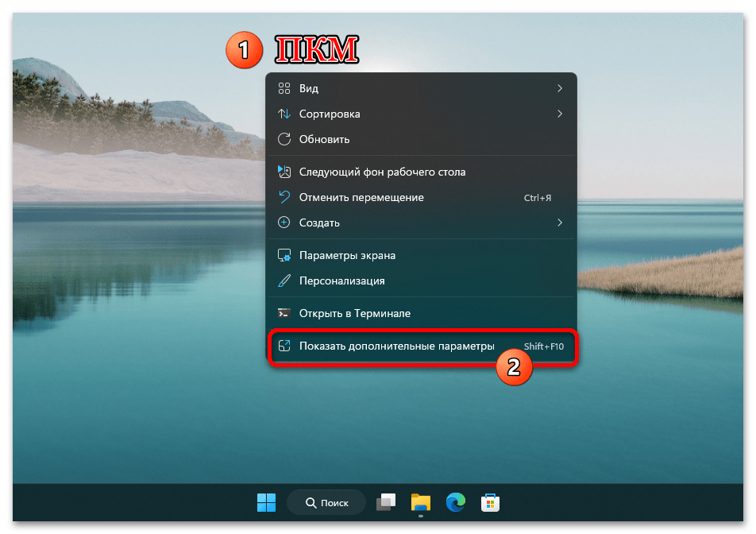
Task: Expand the Вид submenu arrow
Action: (x=560, y=88)
